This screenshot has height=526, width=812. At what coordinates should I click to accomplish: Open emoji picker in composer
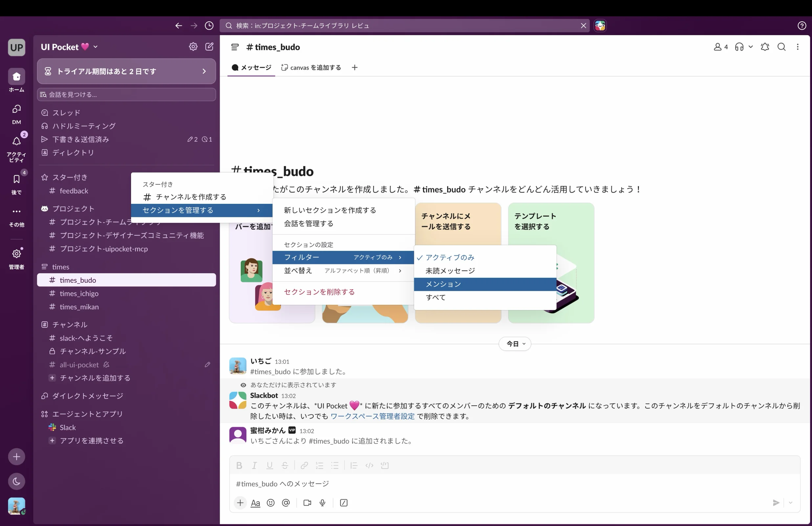pos(271,503)
